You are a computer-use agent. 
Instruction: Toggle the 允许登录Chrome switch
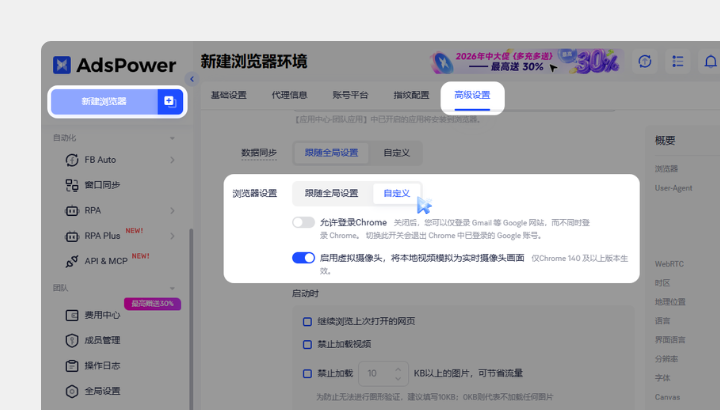pos(304,223)
